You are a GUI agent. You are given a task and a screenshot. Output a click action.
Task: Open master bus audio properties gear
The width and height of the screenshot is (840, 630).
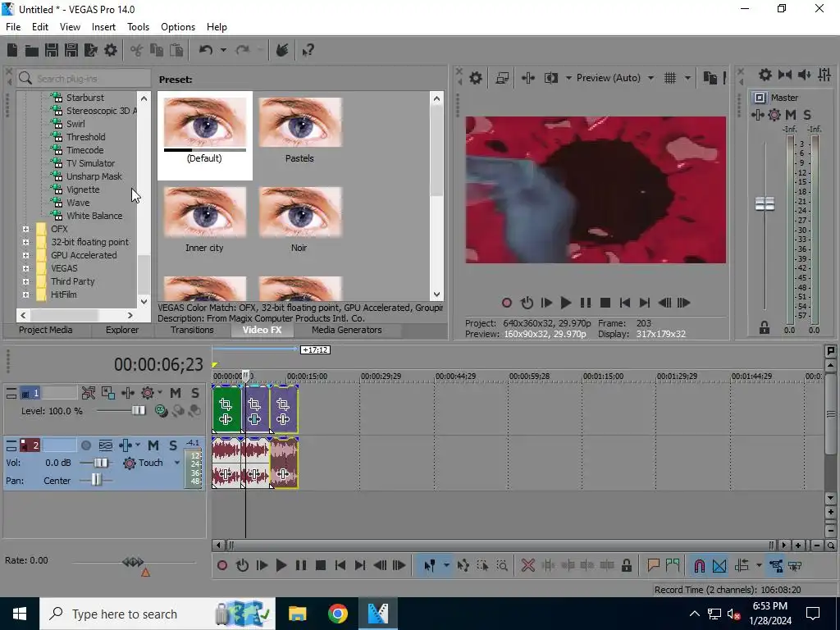click(x=765, y=75)
